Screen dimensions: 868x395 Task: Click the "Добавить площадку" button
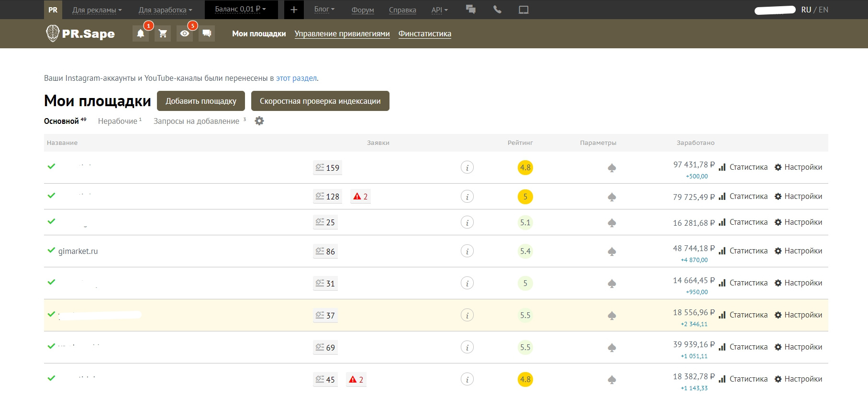click(201, 101)
